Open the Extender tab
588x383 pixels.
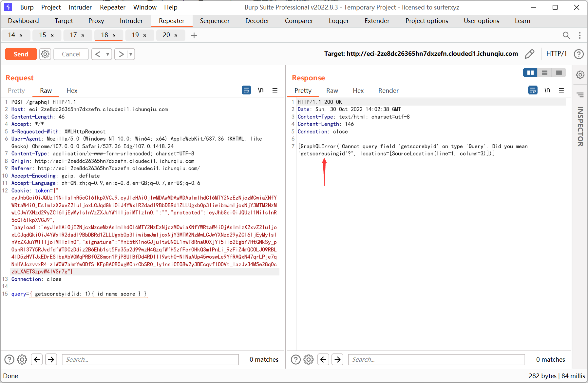click(x=377, y=21)
